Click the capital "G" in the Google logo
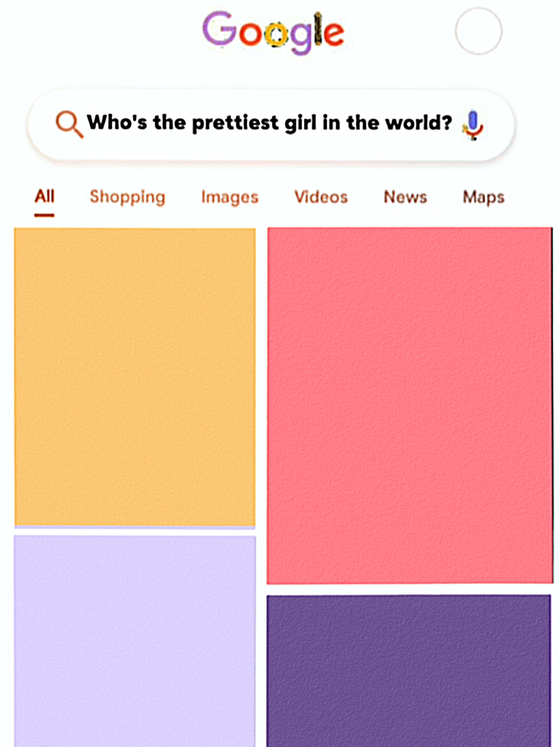The width and height of the screenshot is (560, 747). (x=219, y=30)
